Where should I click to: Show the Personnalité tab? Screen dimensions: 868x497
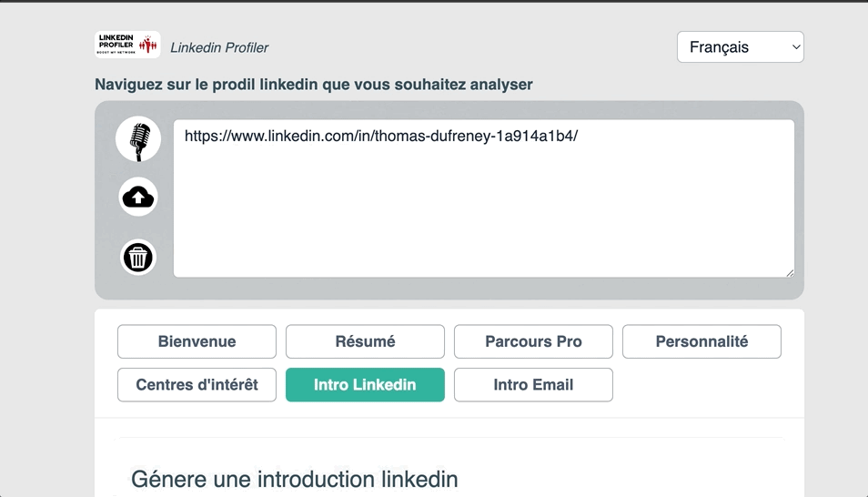[x=701, y=342]
